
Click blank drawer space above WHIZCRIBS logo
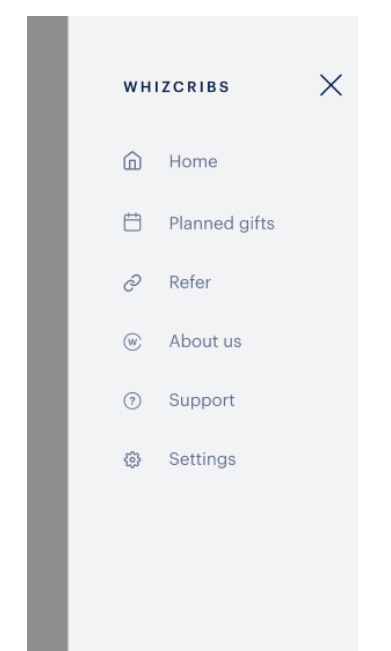pos(213,42)
